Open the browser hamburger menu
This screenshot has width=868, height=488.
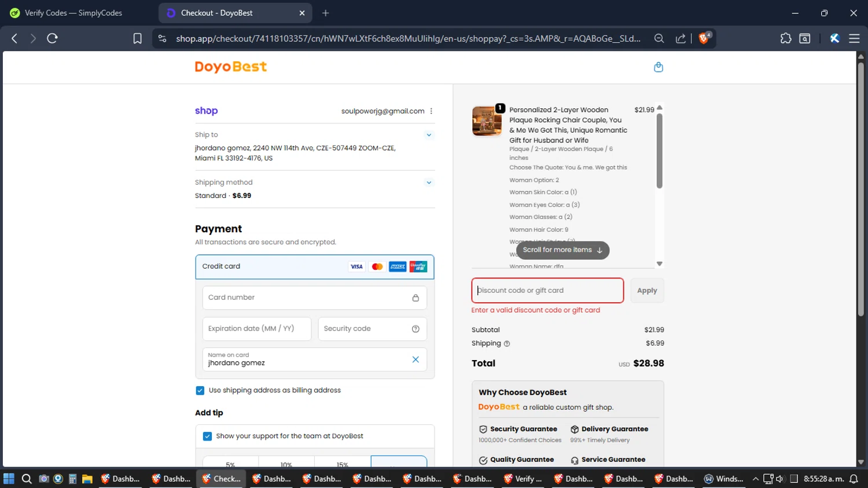point(854,38)
